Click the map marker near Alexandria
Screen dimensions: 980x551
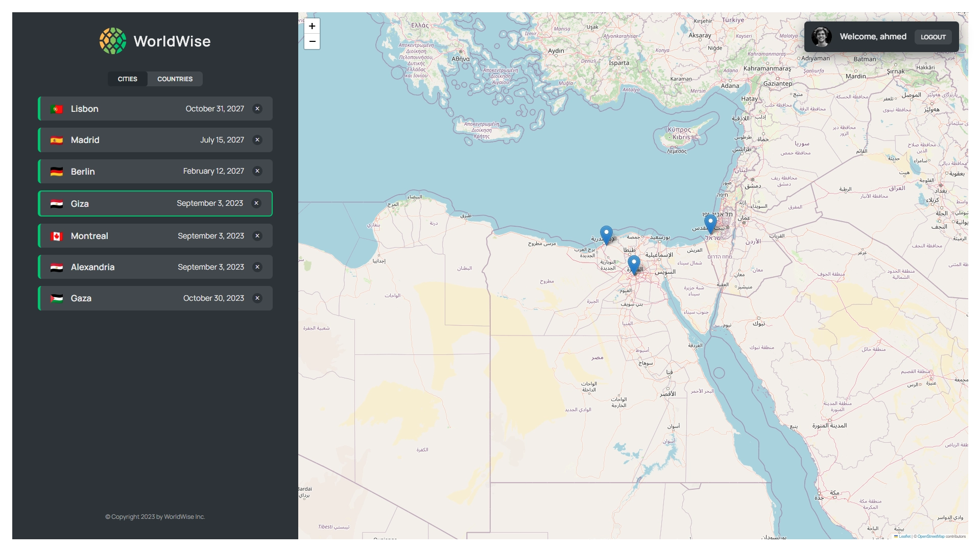point(606,235)
